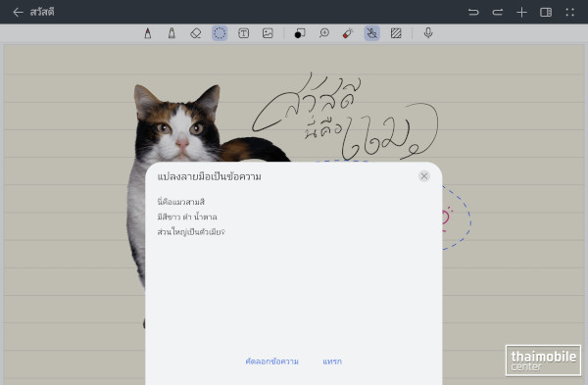The height and width of the screenshot is (385, 588).
Task: Select the pen tool in toolbar
Action: point(148,33)
